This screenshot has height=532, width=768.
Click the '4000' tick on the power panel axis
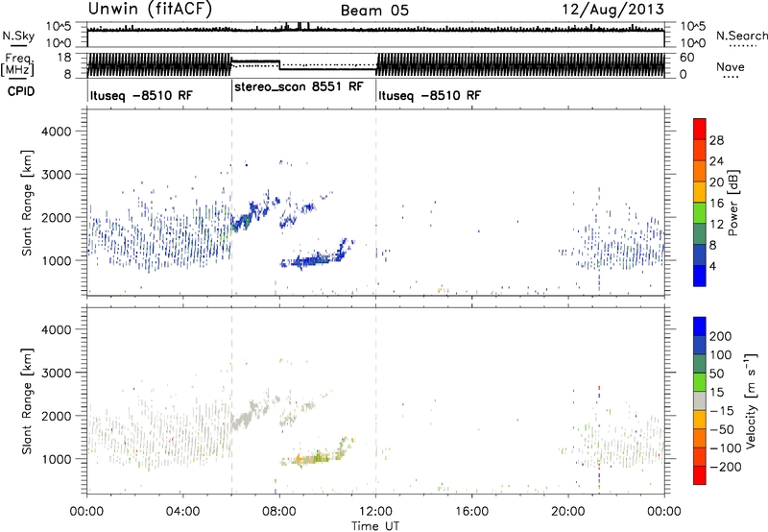pyautogui.click(x=57, y=132)
